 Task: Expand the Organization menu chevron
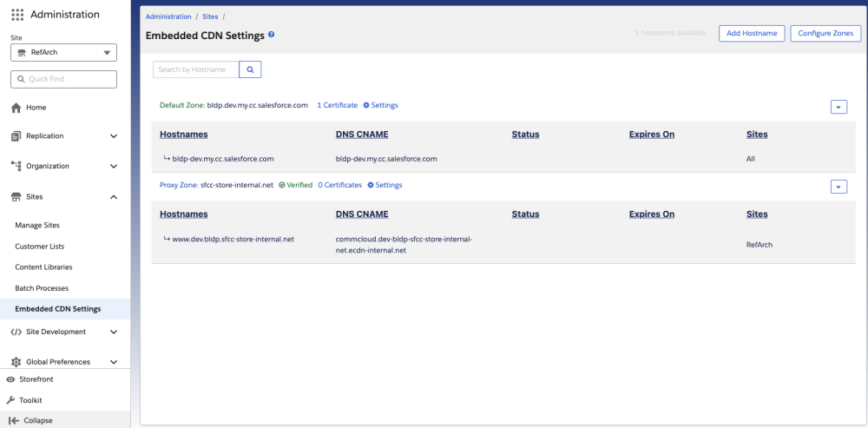tap(114, 166)
